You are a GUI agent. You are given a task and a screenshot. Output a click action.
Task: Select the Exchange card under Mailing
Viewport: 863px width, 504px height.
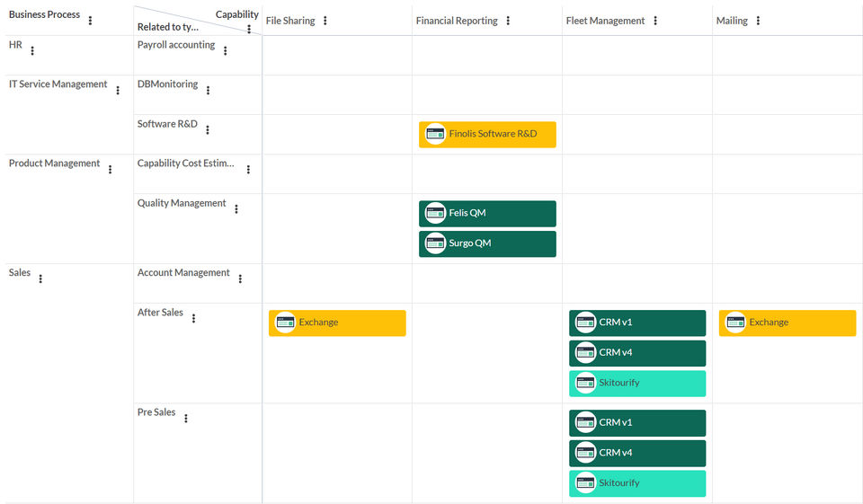787,323
